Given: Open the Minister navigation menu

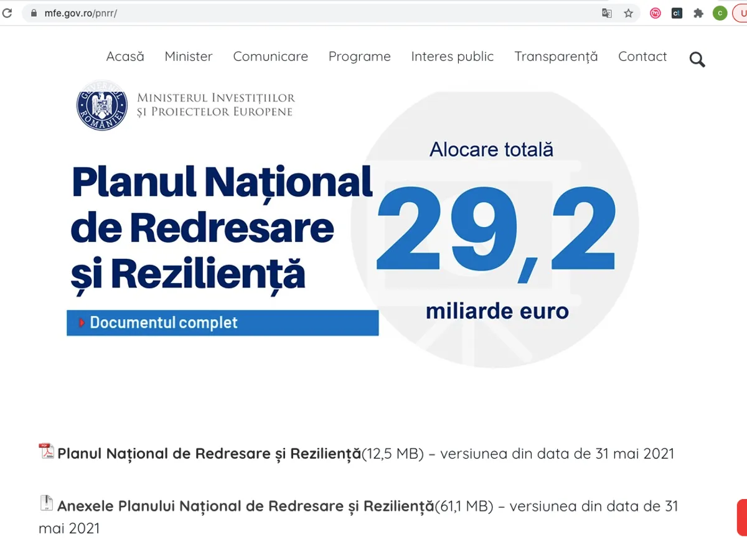Looking at the screenshot, I should click(x=189, y=57).
